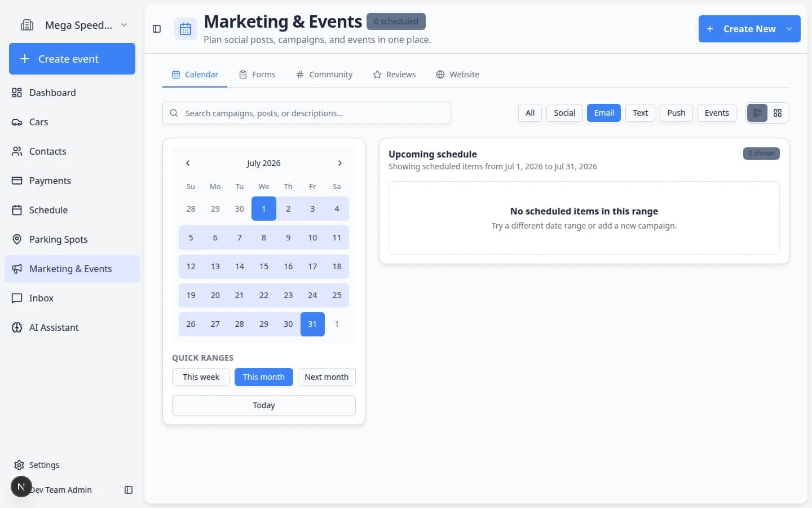Click the AI Assistant brain icon

coord(17,327)
